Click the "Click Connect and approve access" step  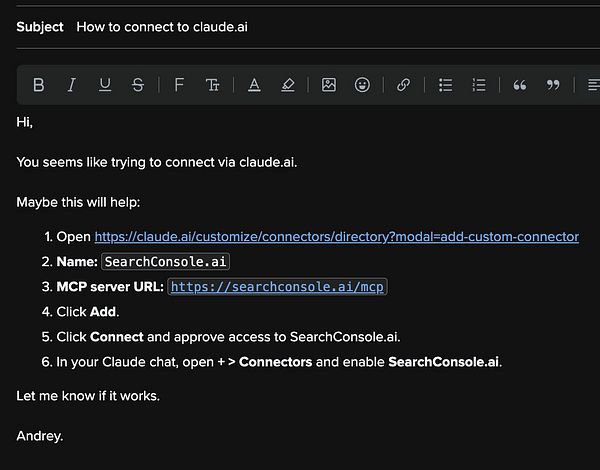click(x=228, y=337)
